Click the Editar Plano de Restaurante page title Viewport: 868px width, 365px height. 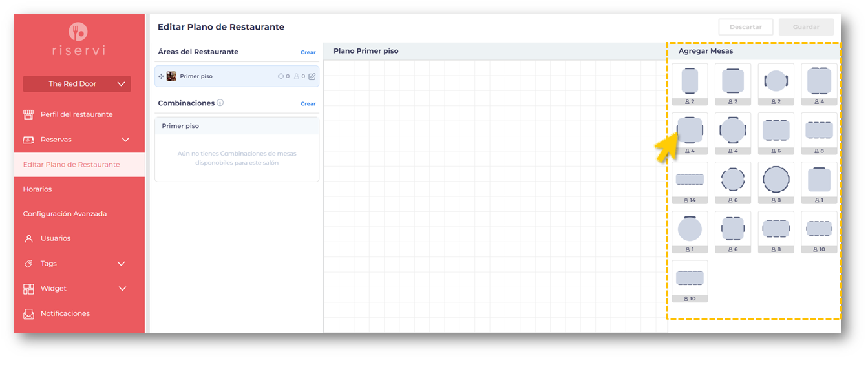(221, 27)
